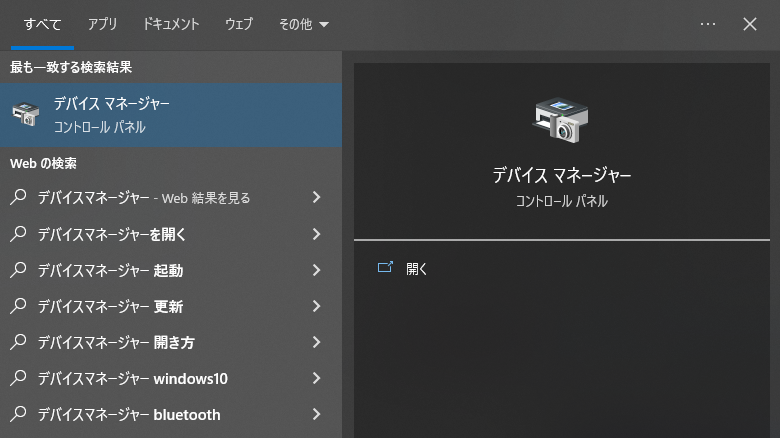Image resolution: width=780 pixels, height=438 pixels.
Task: Expand chevron for bluetooth suggestion row
Action: tap(316, 414)
